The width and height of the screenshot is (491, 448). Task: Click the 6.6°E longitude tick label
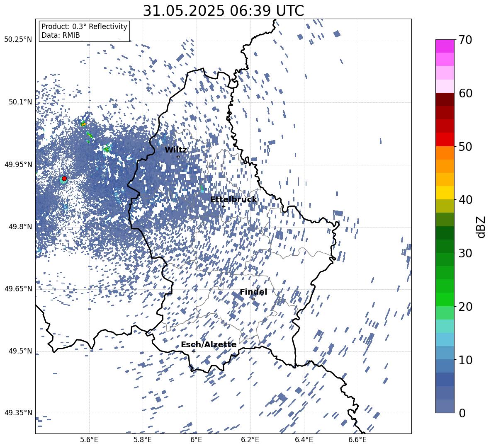click(x=357, y=440)
